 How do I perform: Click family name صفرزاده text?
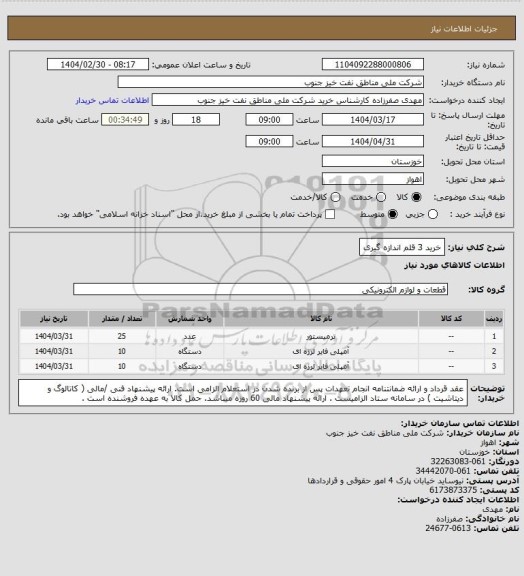[x=449, y=519]
